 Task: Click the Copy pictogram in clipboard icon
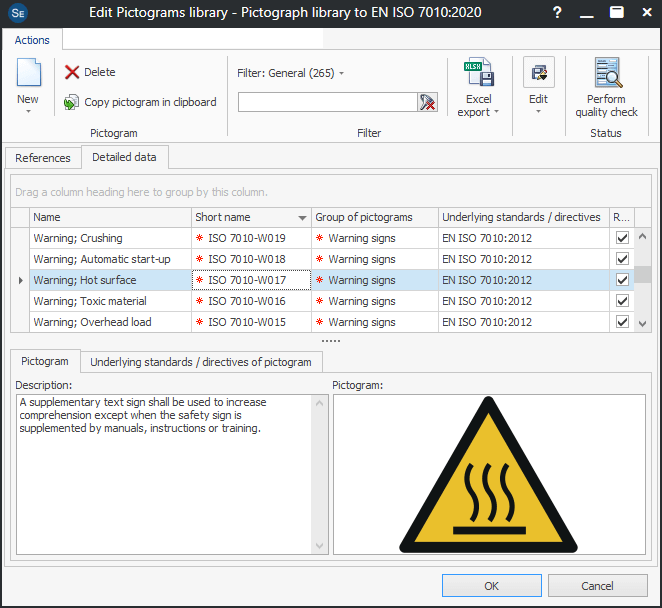tap(71, 102)
